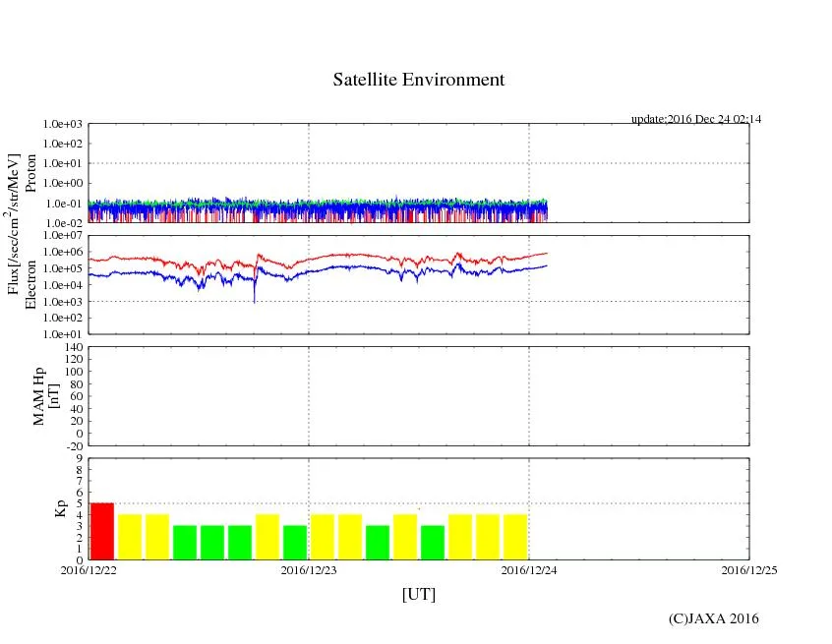Click the "Proton" panel label
Viewport: 832px width, 644px height.
30,173
